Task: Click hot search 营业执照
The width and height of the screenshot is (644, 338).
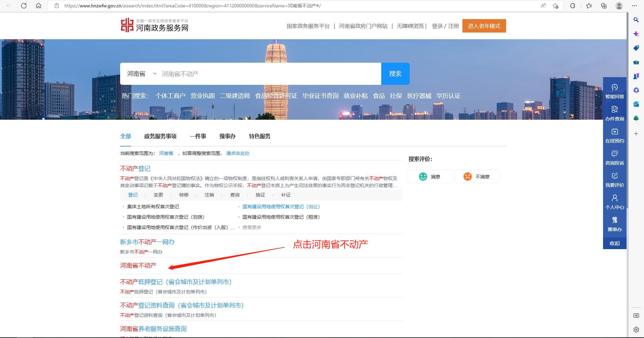Action: click(203, 96)
